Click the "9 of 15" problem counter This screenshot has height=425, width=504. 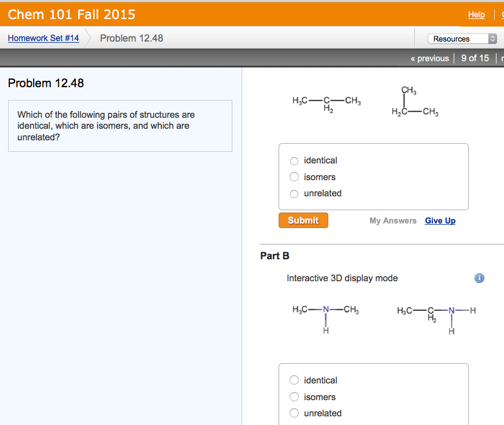[x=475, y=58]
